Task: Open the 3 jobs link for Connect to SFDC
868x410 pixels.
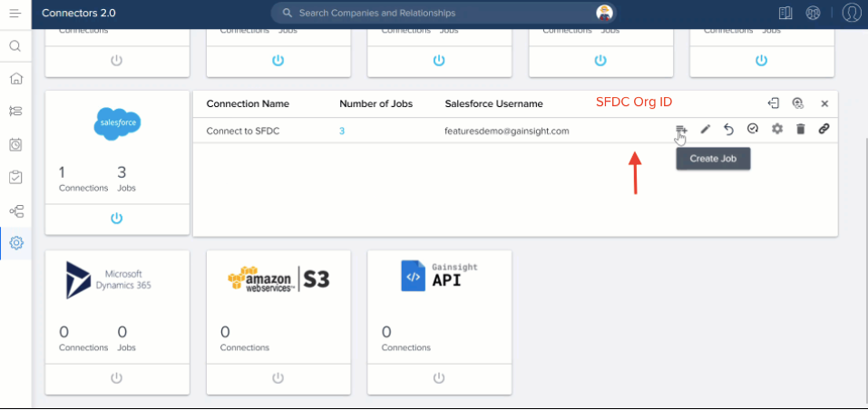Action: (342, 132)
